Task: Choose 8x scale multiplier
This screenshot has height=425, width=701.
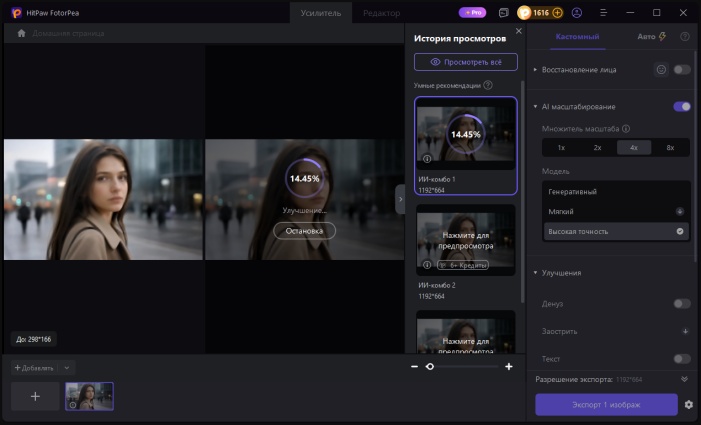Action: [x=670, y=147]
